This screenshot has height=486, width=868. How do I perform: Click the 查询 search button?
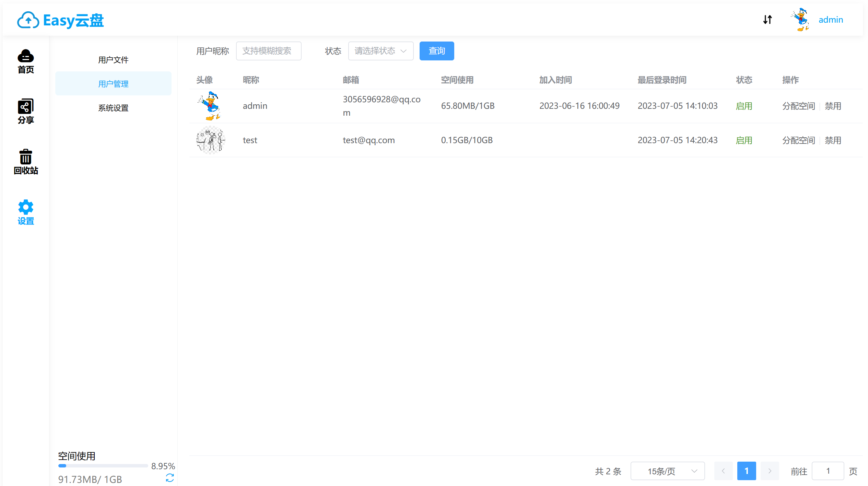point(436,51)
